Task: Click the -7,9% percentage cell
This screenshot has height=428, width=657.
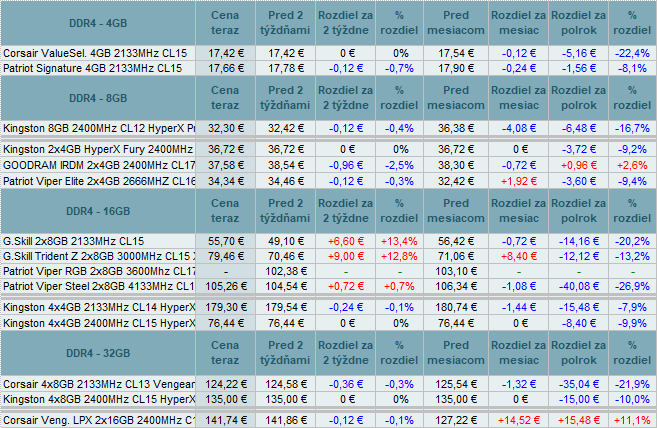Action: click(x=632, y=307)
